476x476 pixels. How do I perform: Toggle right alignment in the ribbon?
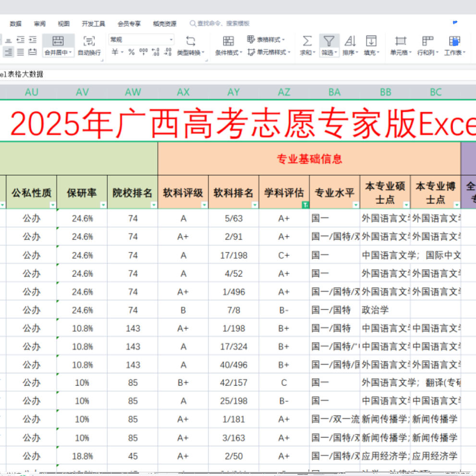[x=9, y=52]
